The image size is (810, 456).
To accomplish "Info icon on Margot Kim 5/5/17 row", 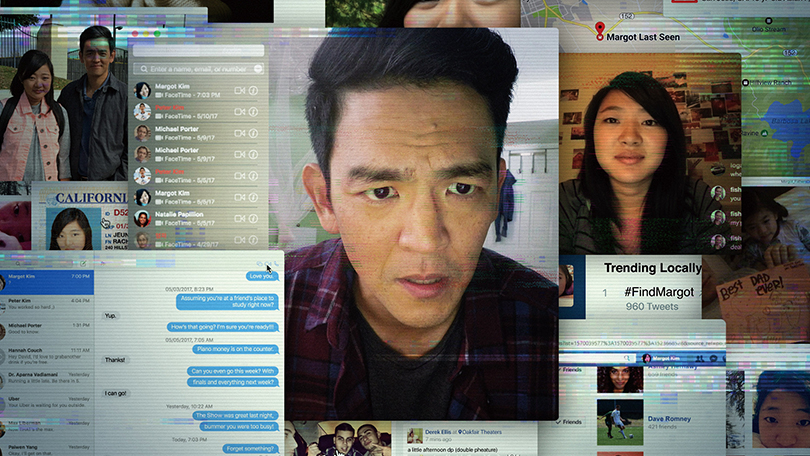I will point(253,197).
